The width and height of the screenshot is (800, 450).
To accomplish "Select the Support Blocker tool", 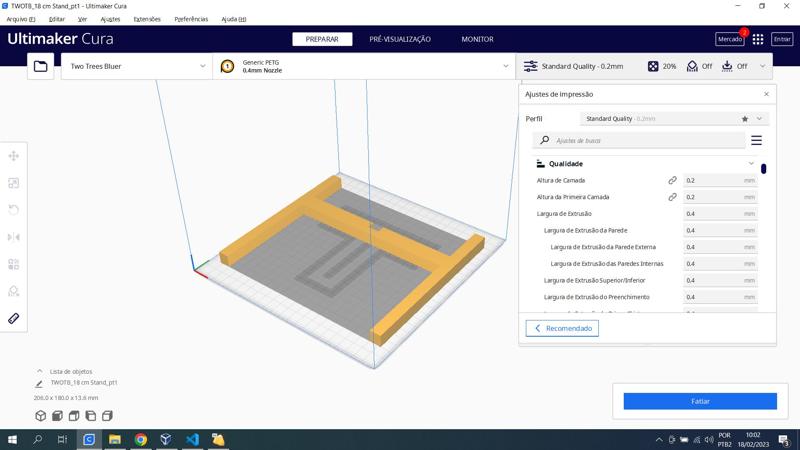I will (x=14, y=291).
